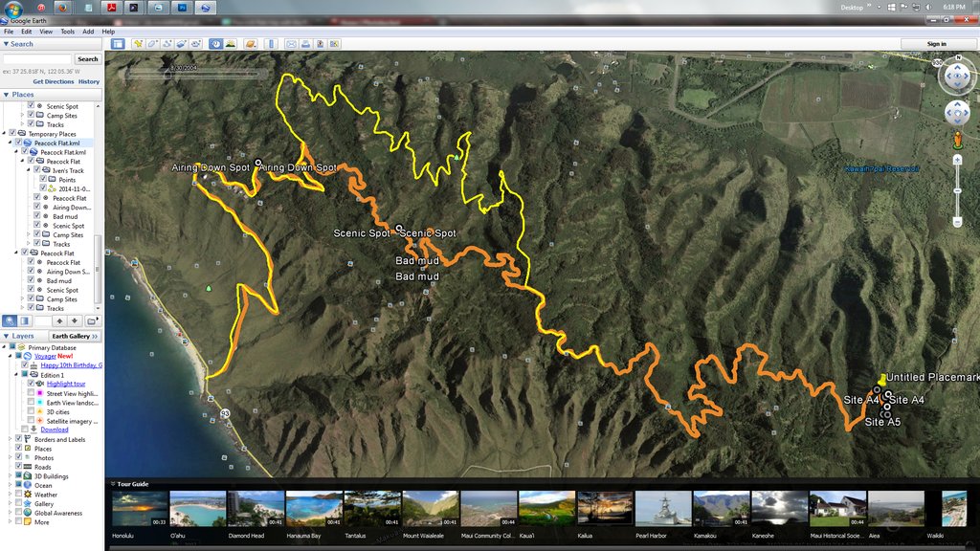Collapse the Tour Guide strip
The image size is (980, 551).
[113, 483]
